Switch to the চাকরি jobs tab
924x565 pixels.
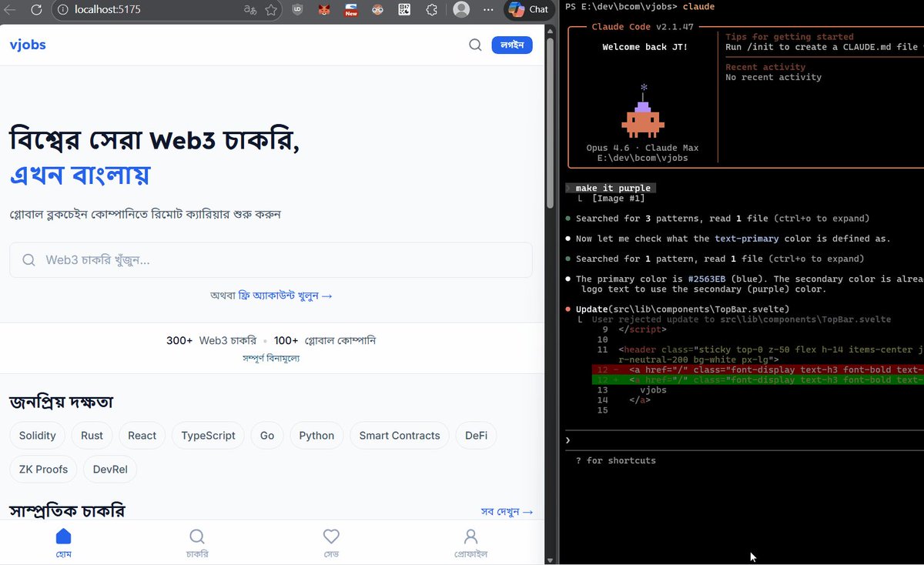pos(197,543)
